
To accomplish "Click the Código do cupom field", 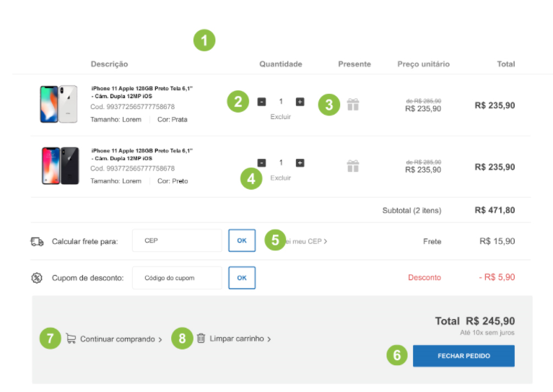I will pyautogui.click(x=177, y=278).
